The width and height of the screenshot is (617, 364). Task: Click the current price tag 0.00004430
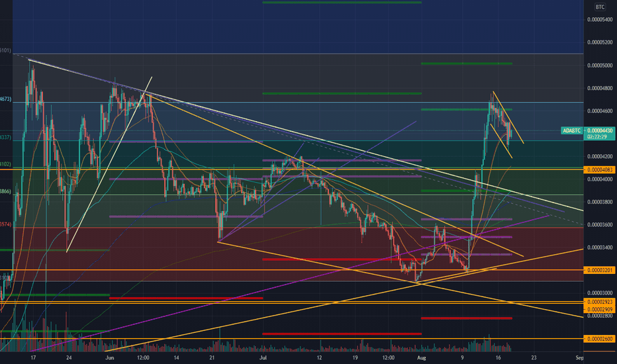pos(600,130)
